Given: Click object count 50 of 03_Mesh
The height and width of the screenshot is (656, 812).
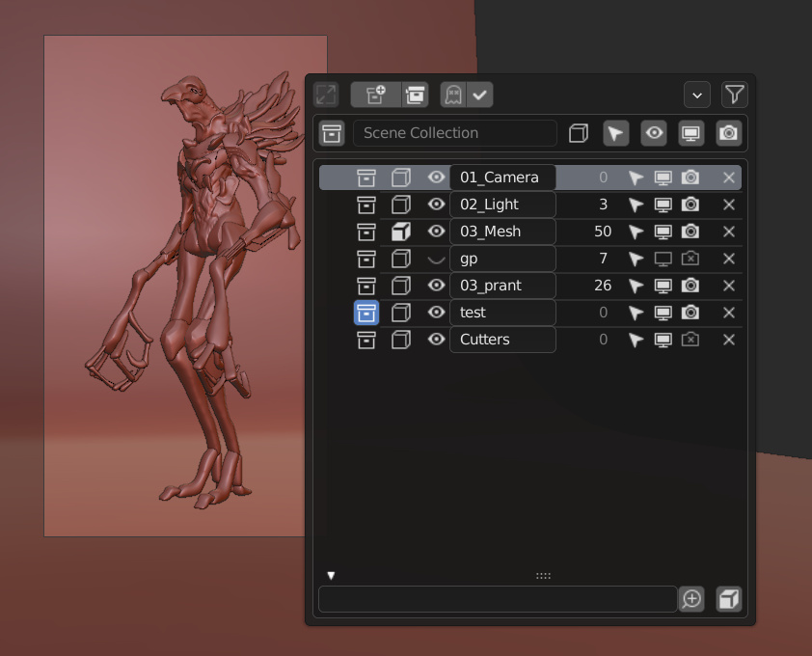Looking at the screenshot, I should [603, 232].
